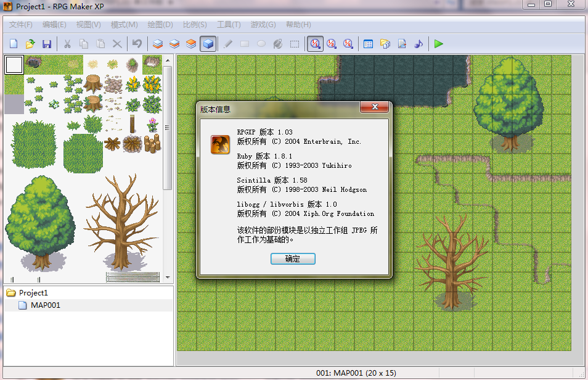588x380 pixels.
Task: Switch to Layer 3 editing mode
Action: [191, 44]
